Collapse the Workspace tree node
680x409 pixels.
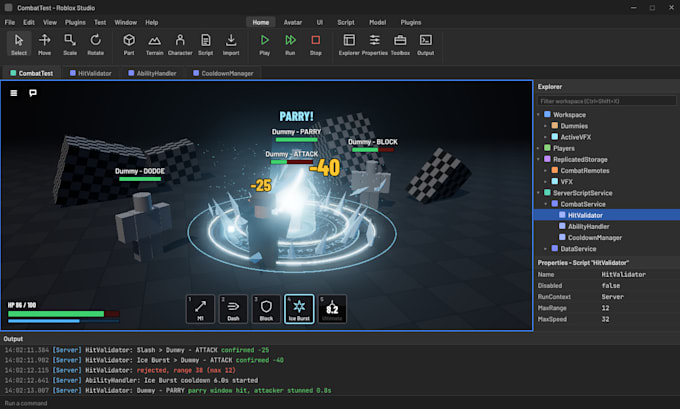click(x=539, y=115)
